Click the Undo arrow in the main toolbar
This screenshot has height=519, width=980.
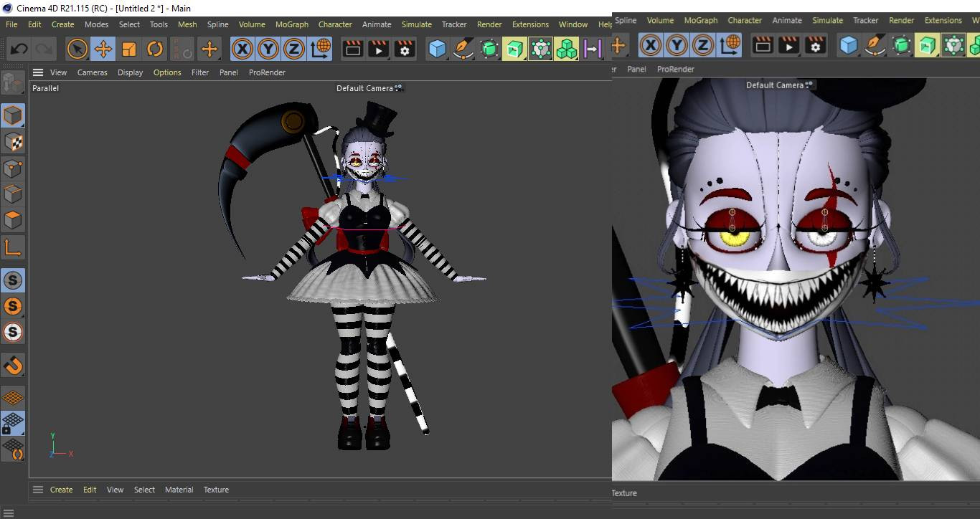click(19, 49)
